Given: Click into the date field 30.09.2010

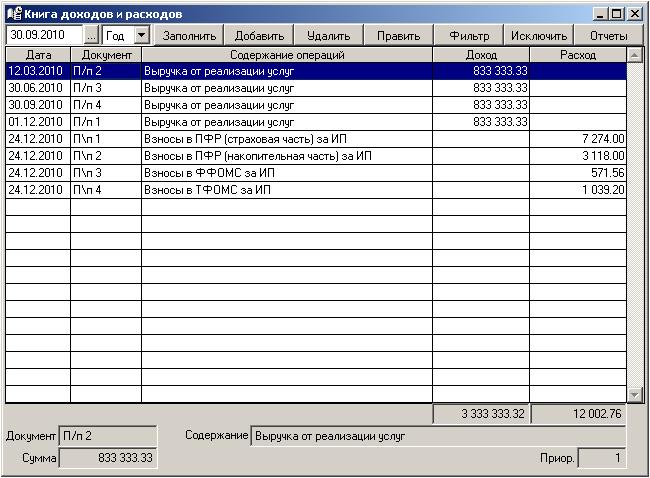Looking at the screenshot, I should 44,35.
